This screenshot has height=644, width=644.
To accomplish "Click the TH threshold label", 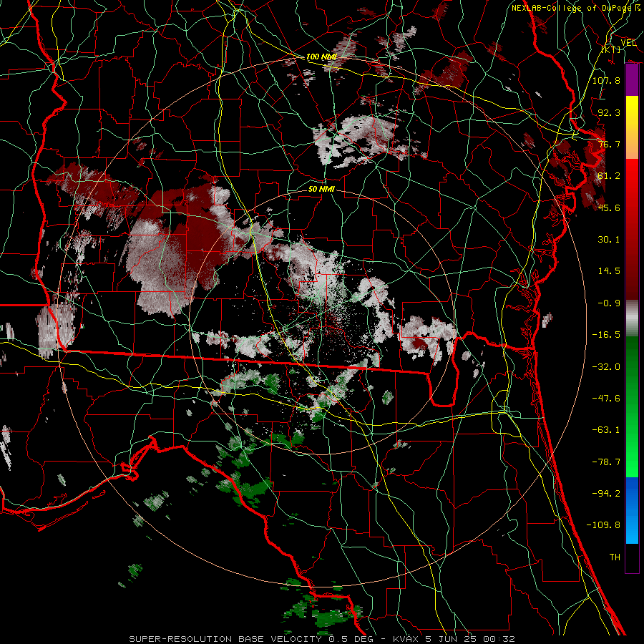I will coord(615,557).
